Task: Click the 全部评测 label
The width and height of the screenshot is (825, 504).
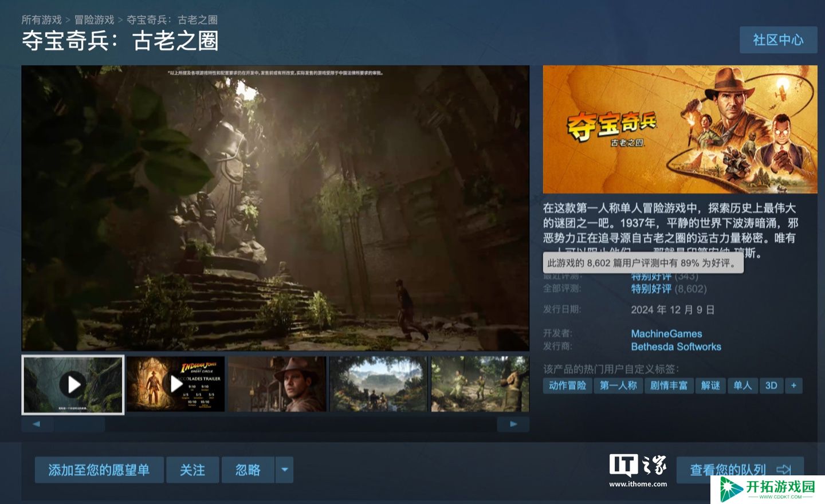Action: click(562, 288)
